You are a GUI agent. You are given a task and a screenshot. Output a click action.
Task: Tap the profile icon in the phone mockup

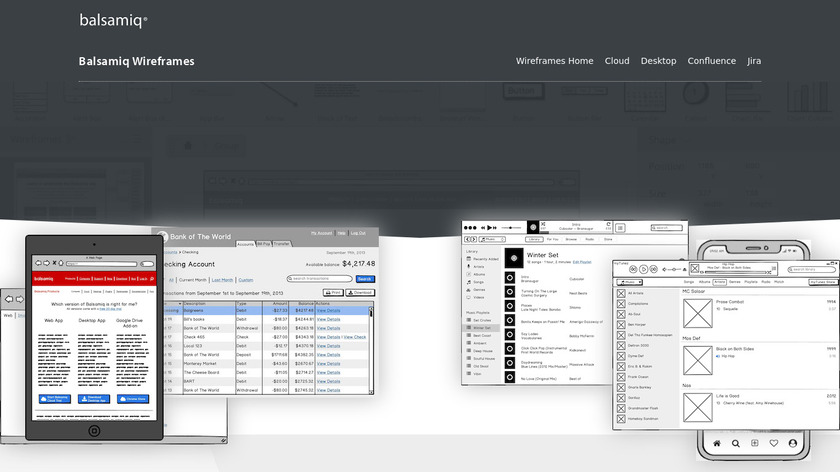coord(792,443)
